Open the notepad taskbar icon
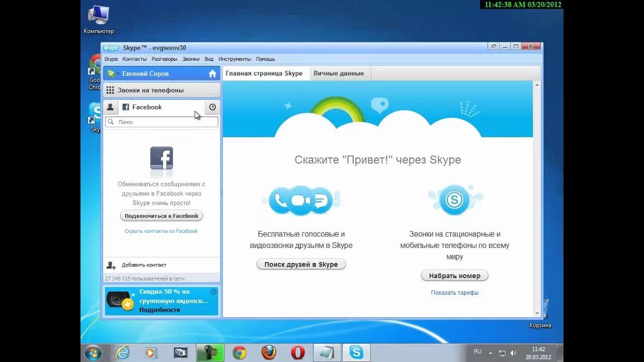This screenshot has width=644, height=362. pos(327,352)
